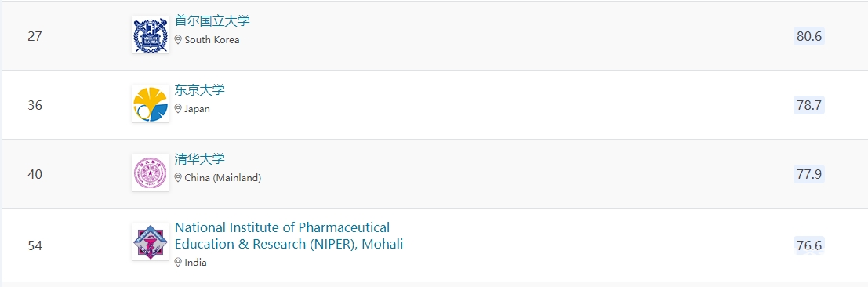868x287 pixels.
Task: Click rank number 36
Action: (35, 105)
